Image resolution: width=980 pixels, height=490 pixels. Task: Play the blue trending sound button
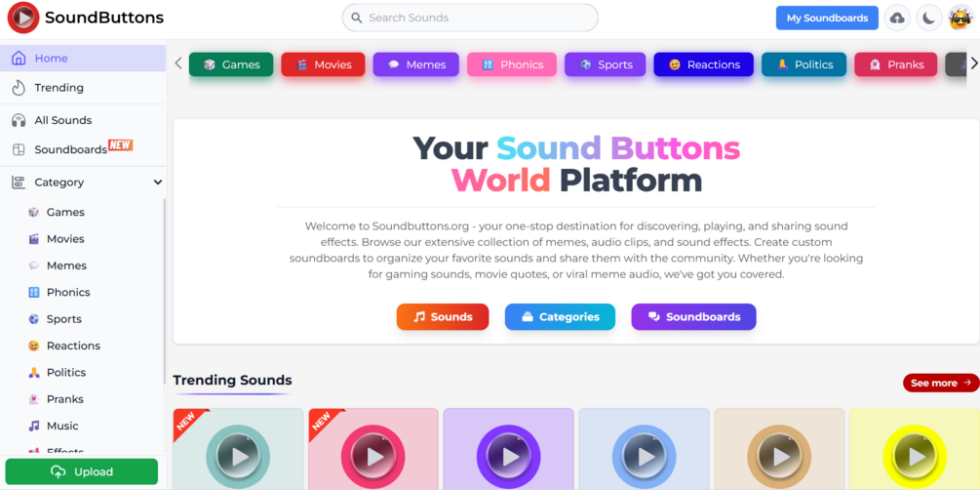click(x=645, y=456)
